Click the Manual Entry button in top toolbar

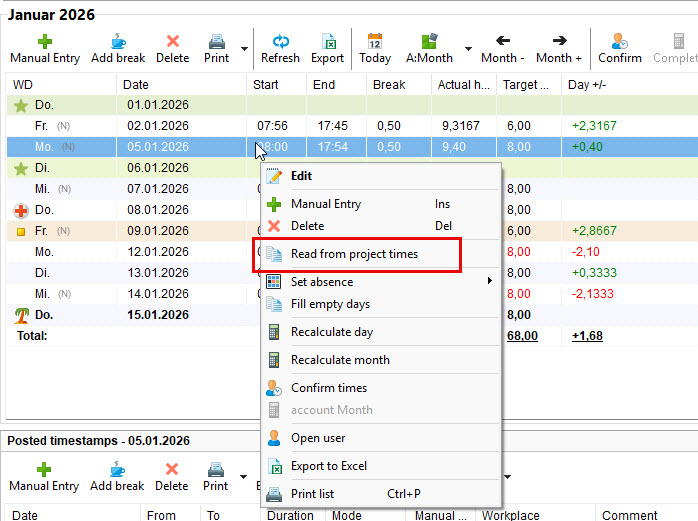pyautogui.click(x=44, y=48)
